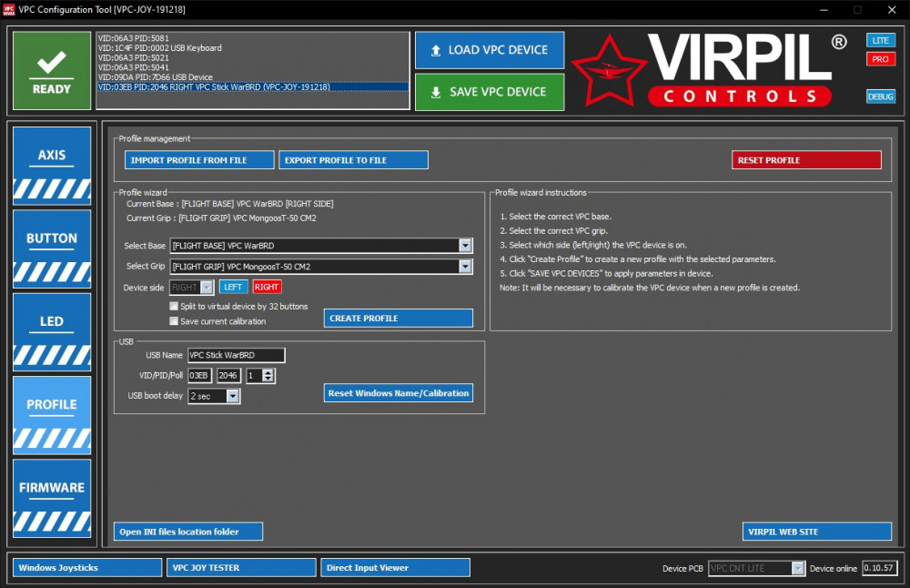This screenshot has width=910, height=588.
Task: Enable Split to virtual device by 32 buttons
Action: [174, 307]
